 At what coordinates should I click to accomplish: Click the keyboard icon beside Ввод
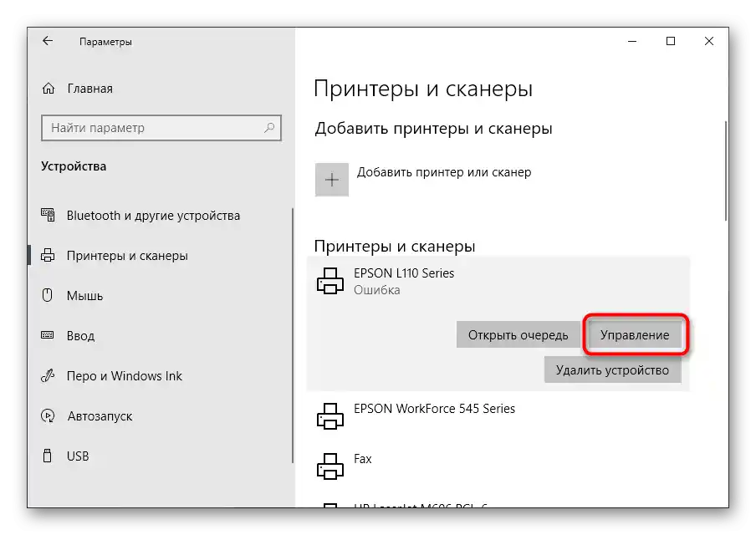47,335
